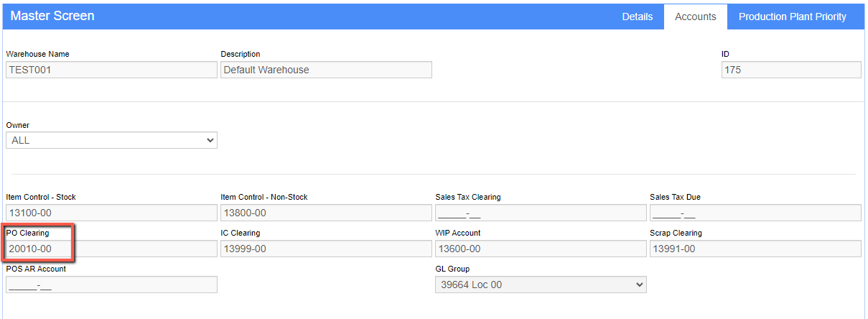Image resolution: width=868 pixels, height=319 pixels.
Task: Click the Item Control - Stock field
Action: pos(111,213)
